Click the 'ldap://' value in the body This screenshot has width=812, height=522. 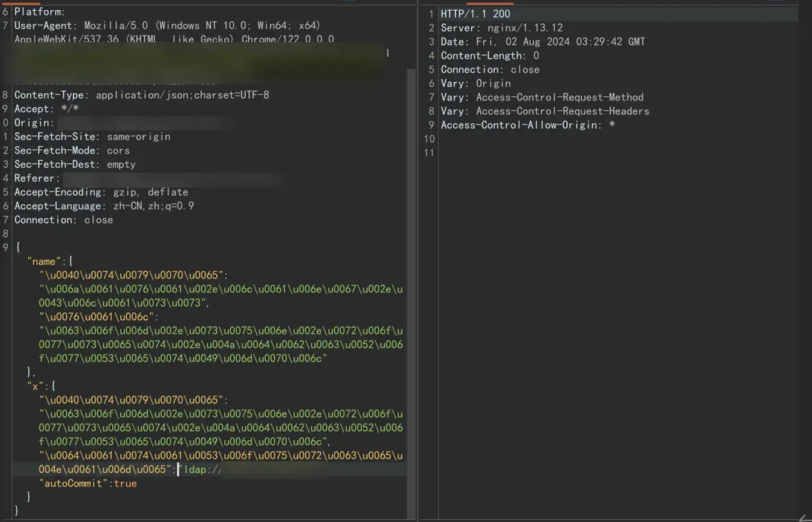pos(201,470)
